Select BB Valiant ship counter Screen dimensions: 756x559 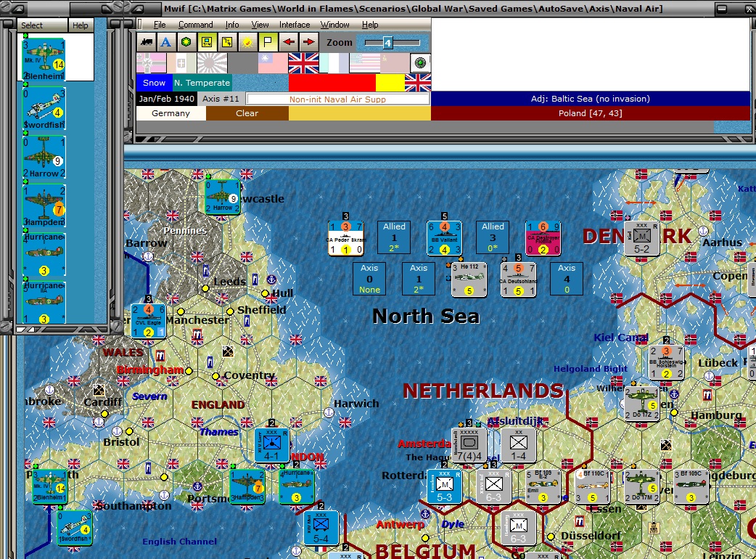point(445,238)
